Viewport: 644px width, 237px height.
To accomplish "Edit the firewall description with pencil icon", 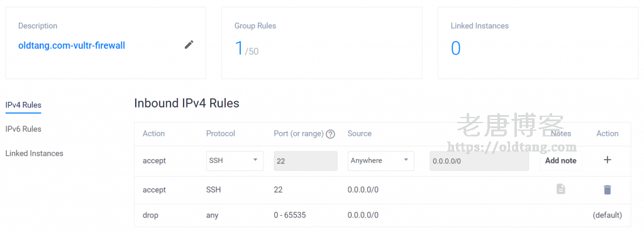I will [x=189, y=45].
